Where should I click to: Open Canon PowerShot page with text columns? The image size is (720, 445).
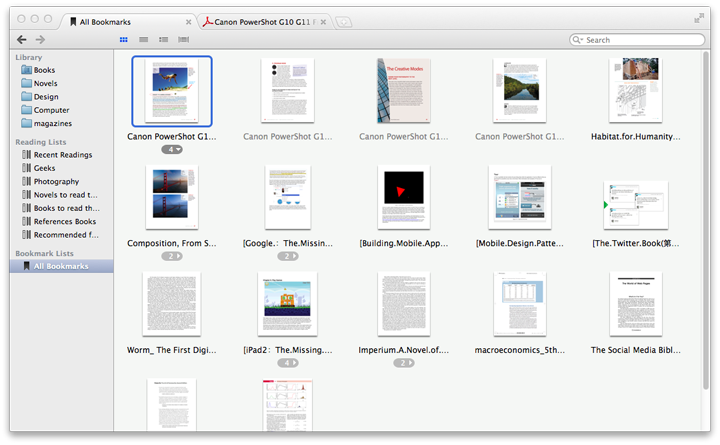pos(288,90)
